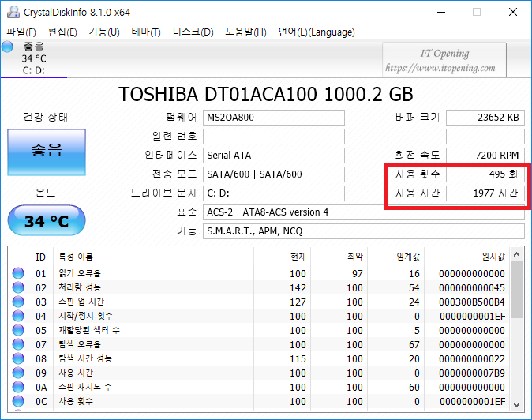Click raw value 000300B500B4
This screenshot has height=420, width=532.
pyautogui.click(x=471, y=302)
